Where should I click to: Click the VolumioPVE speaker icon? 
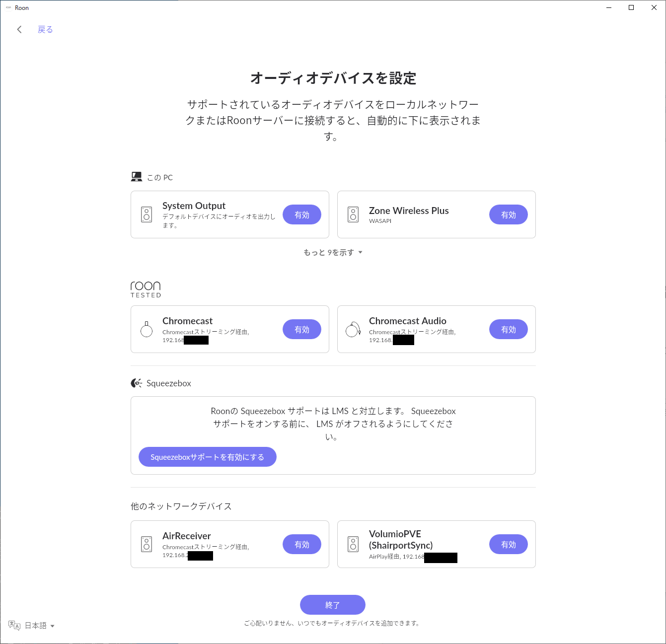coord(353,544)
